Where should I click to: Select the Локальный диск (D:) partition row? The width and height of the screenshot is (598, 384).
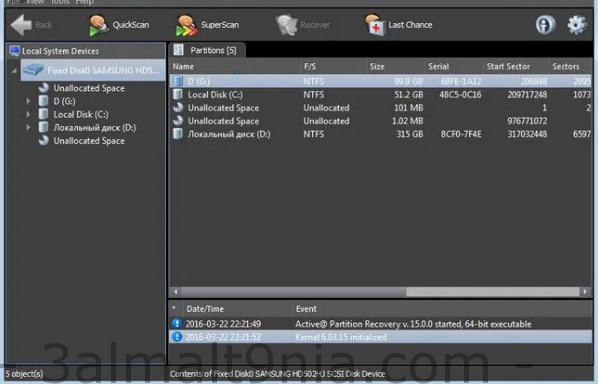pos(381,134)
